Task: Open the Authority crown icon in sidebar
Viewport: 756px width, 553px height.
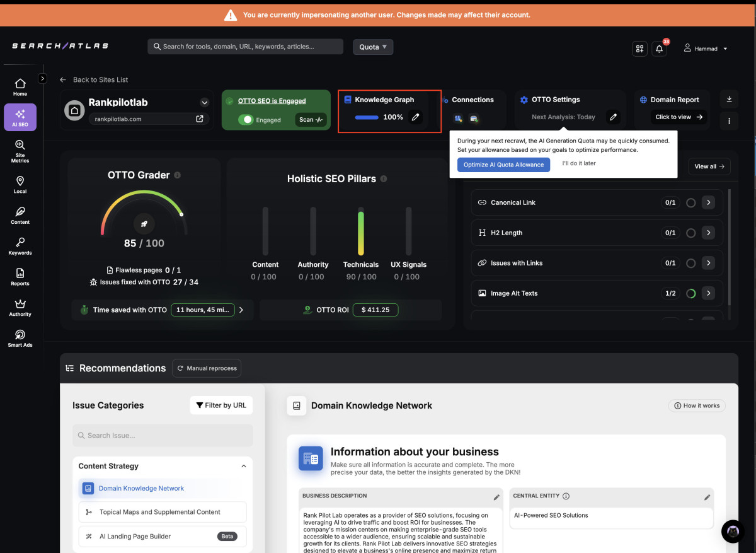Action: (x=20, y=307)
